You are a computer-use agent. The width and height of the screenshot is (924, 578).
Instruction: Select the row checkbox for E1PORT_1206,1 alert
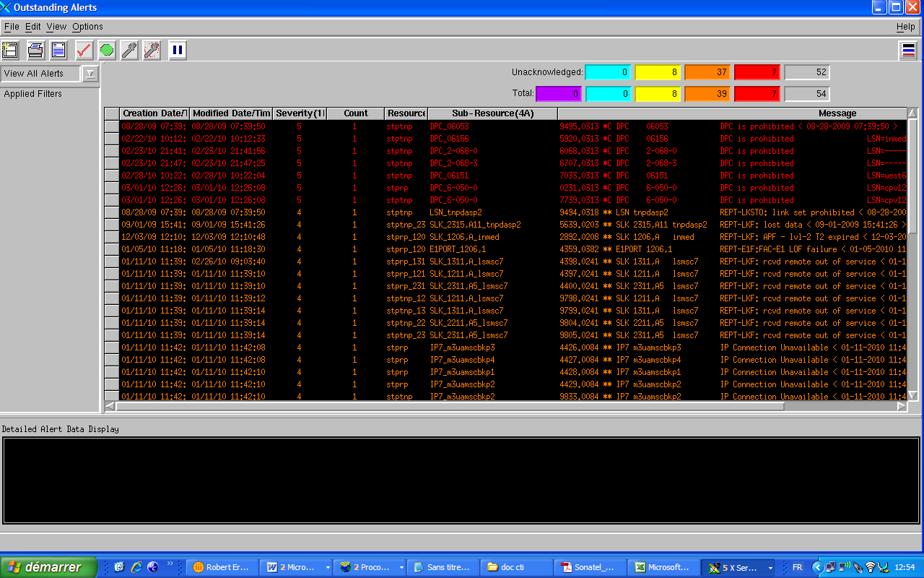pyautogui.click(x=111, y=249)
